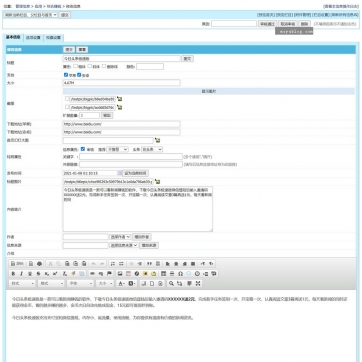Click the title text input field

121,59
